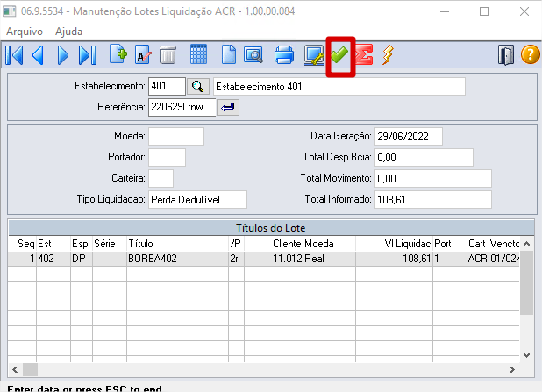The image size is (542, 392).
Task: Add a new lote record
Action: pyautogui.click(x=118, y=54)
